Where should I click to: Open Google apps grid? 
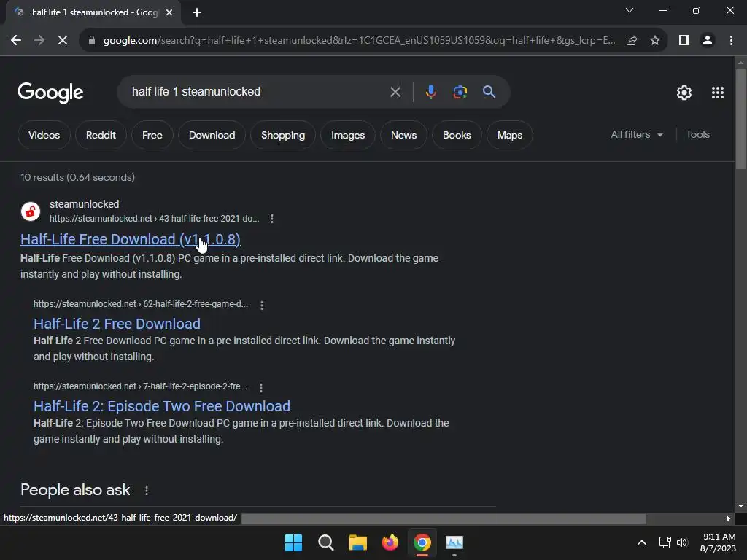point(718,93)
